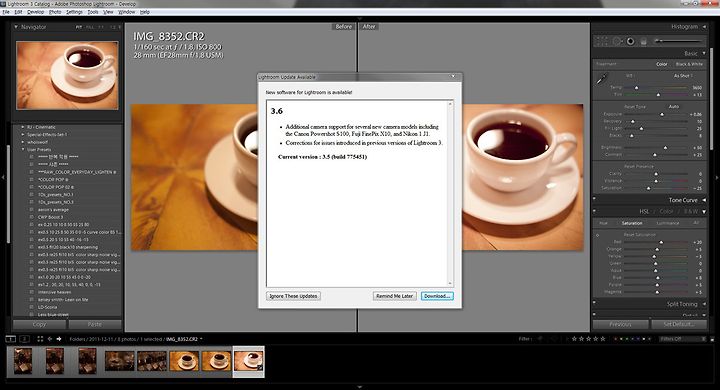Click the star rating filter
Image resolution: width=720 pixels, height=390 pixels.
pyautogui.click(x=588, y=339)
